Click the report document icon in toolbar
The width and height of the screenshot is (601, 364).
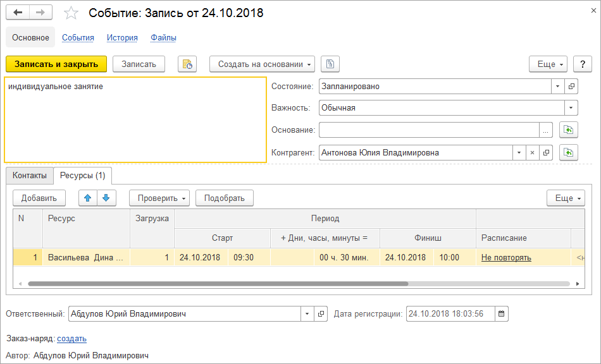pyautogui.click(x=330, y=64)
